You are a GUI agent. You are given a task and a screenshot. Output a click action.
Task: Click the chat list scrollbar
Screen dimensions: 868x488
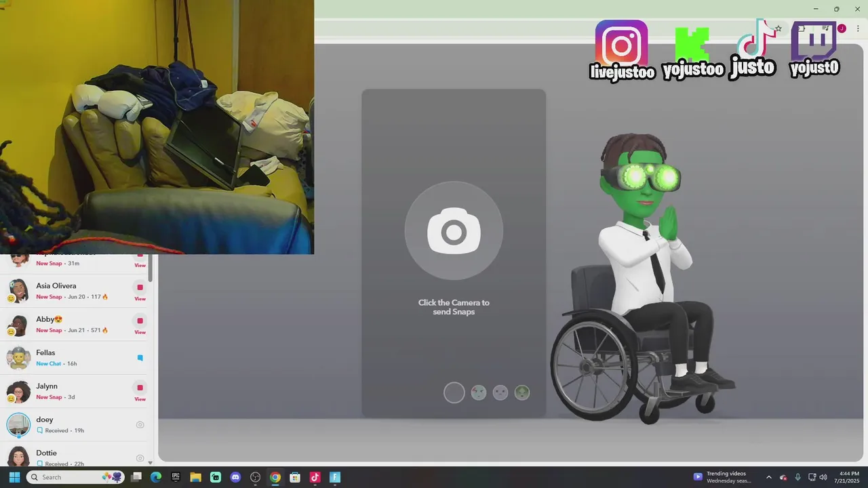click(151, 268)
